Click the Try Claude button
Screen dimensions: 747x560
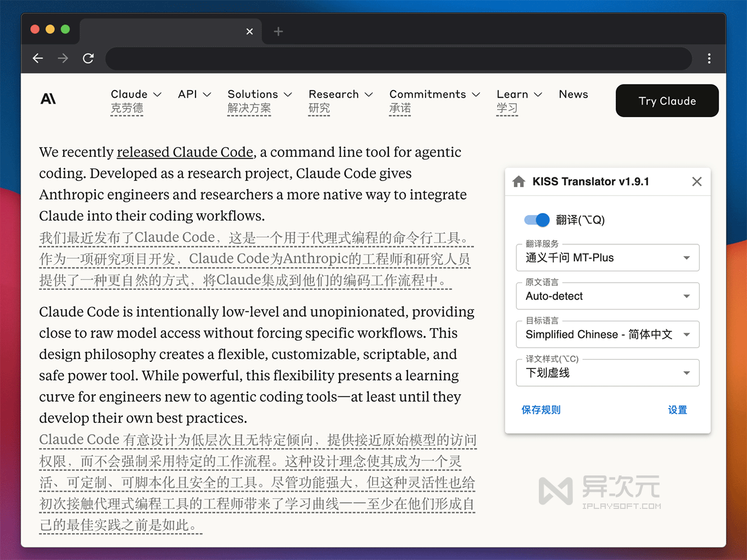pos(667,100)
